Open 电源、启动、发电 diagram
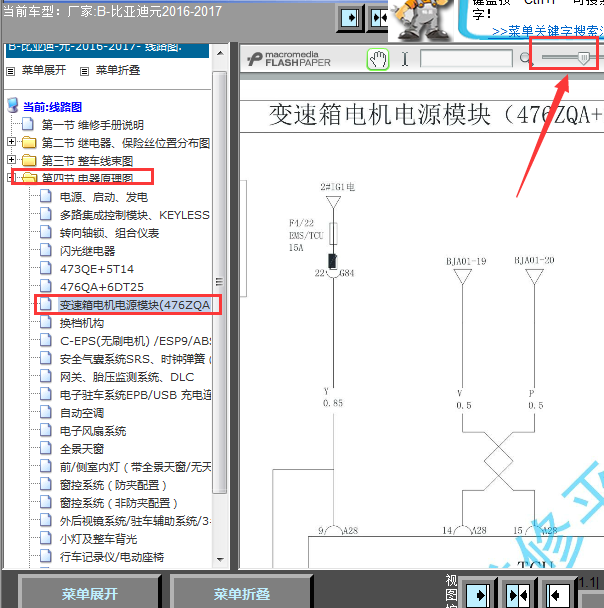The image size is (604, 608). click(104, 197)
